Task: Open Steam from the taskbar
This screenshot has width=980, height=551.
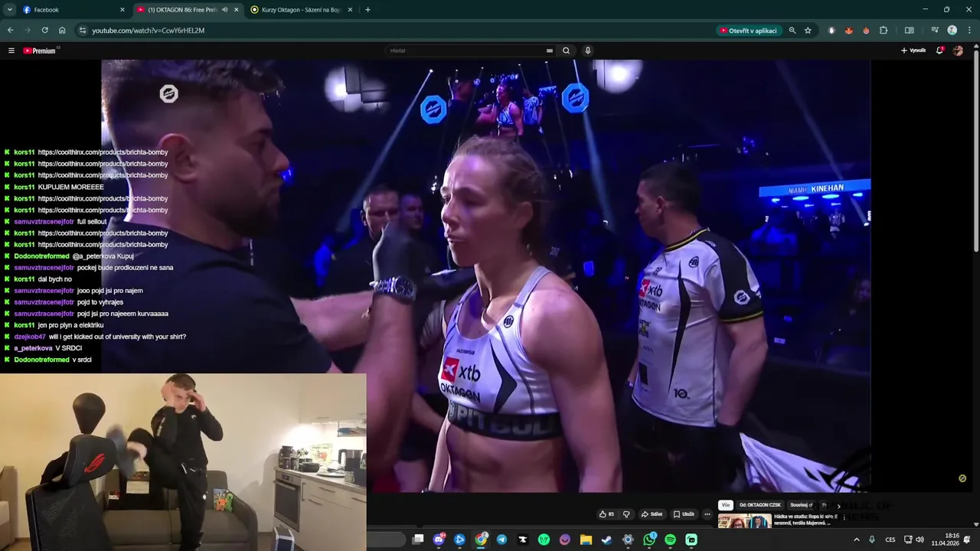Action: click(x=606, y=540)
